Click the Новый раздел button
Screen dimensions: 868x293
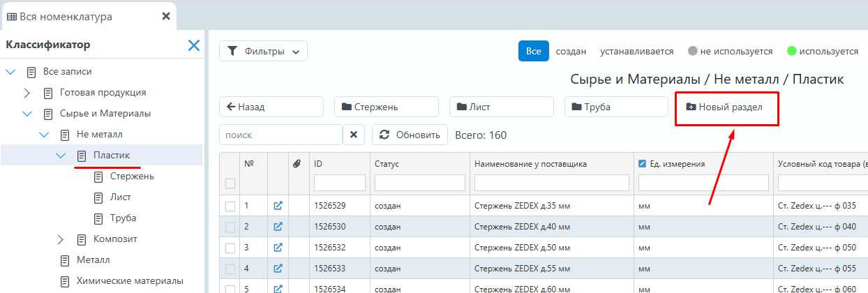coord(726,107)
